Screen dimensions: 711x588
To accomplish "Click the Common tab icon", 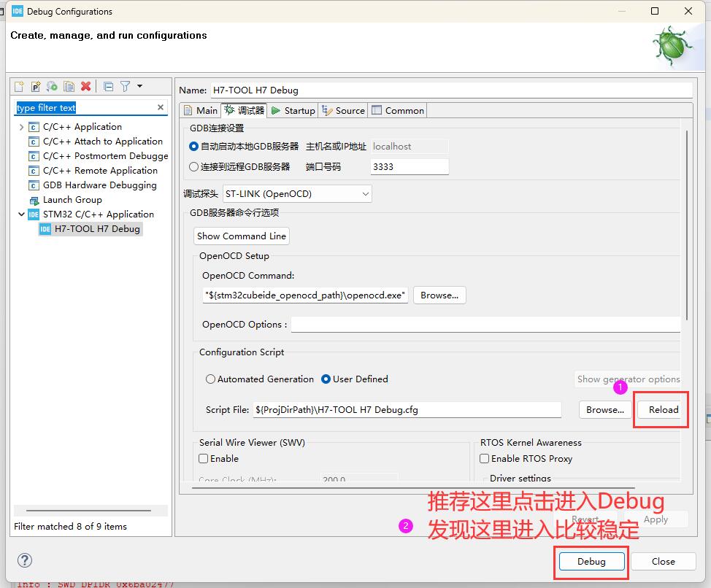I will [x=377, y=110].
